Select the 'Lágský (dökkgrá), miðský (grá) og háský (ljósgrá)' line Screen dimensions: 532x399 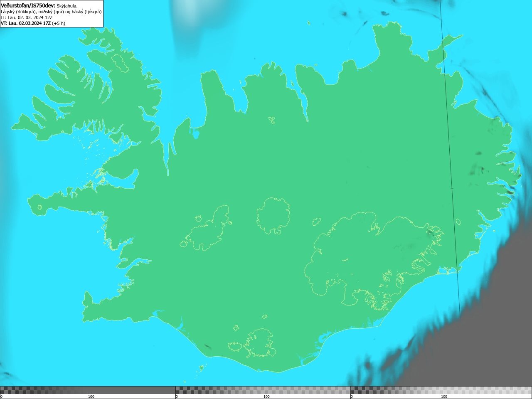point(51,12)
